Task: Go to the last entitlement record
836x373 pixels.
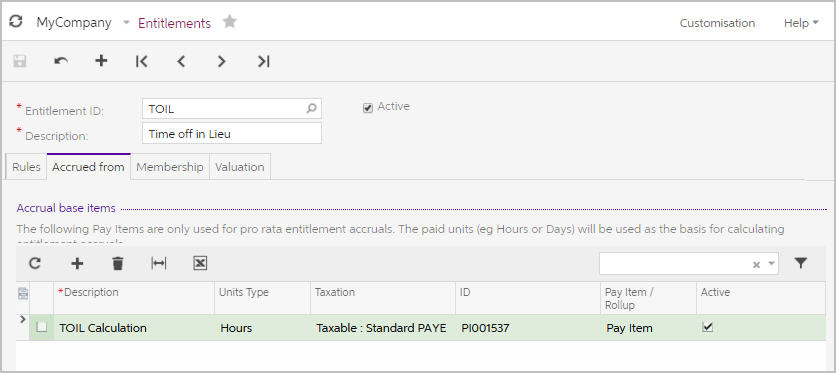Action: click(263, 61)
